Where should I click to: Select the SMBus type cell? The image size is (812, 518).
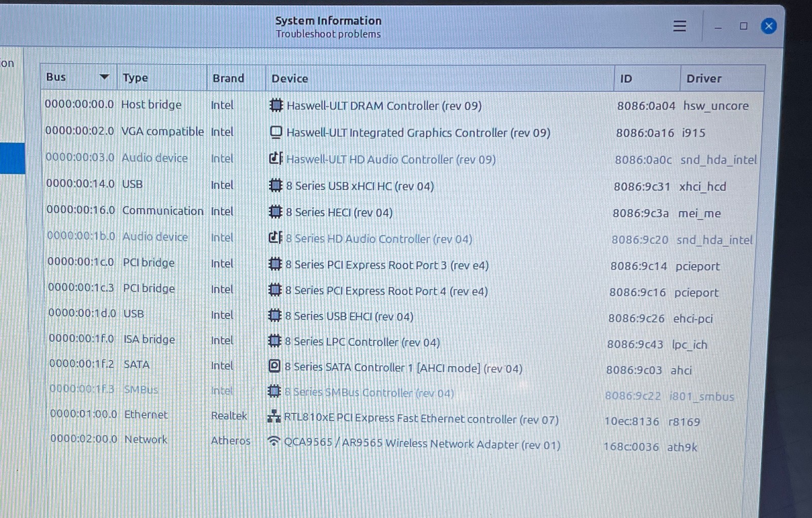(x=141, y=390)
